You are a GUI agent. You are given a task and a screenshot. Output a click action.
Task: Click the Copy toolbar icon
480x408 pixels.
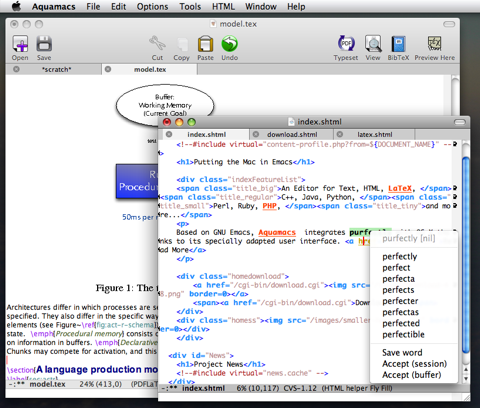(x=181, y=44)
